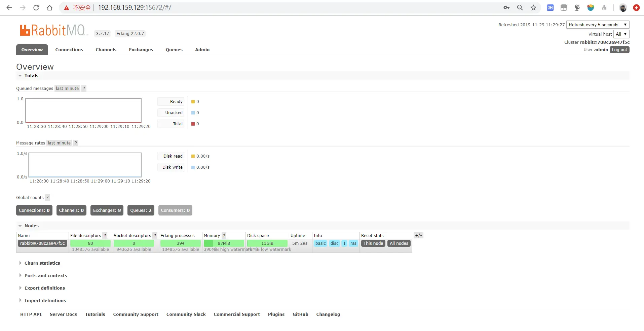
Task: Go back with the browser back arrow
Action: coord(9,8)
